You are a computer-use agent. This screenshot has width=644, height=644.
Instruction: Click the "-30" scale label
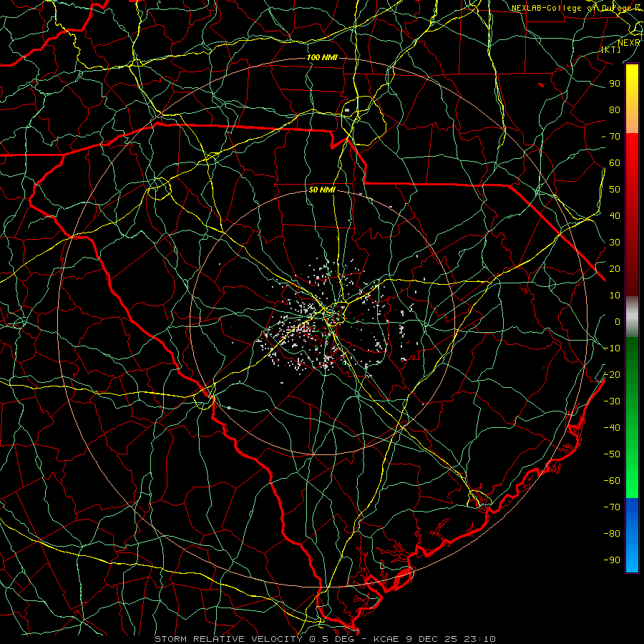[612, 401]
